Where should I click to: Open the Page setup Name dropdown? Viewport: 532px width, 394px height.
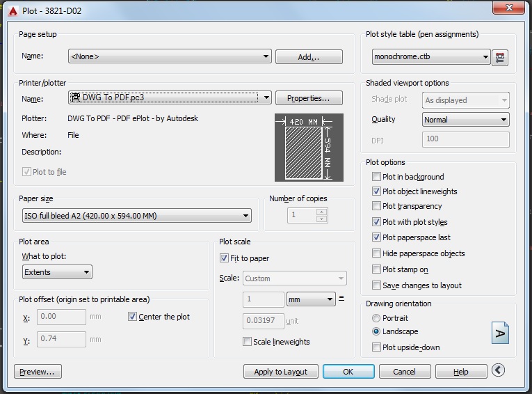click(170, 56)
